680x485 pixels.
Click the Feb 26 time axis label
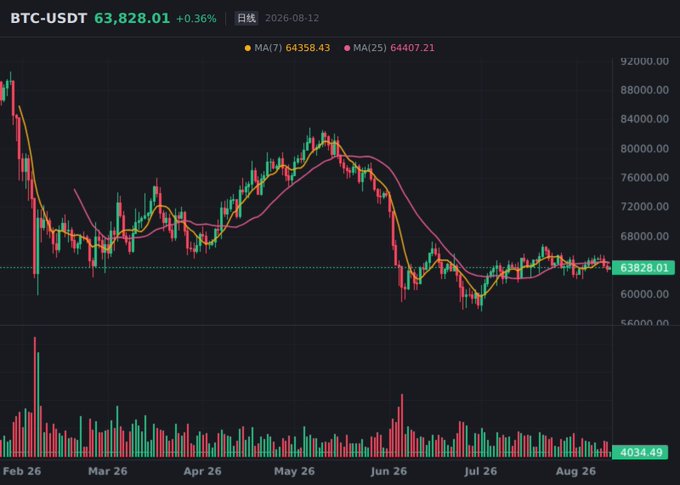pos(22,471)
